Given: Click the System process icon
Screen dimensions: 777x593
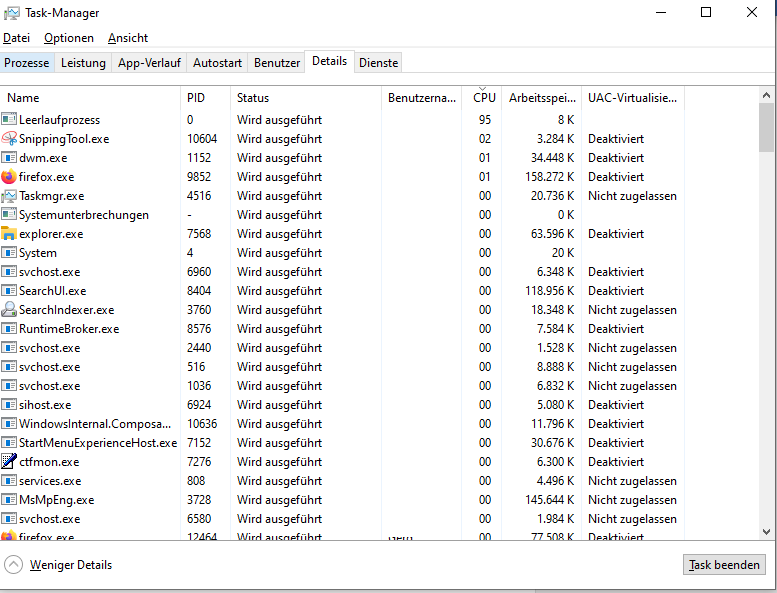Looking at the screenshot, I should pyautogui.click(x=9, y=253).
